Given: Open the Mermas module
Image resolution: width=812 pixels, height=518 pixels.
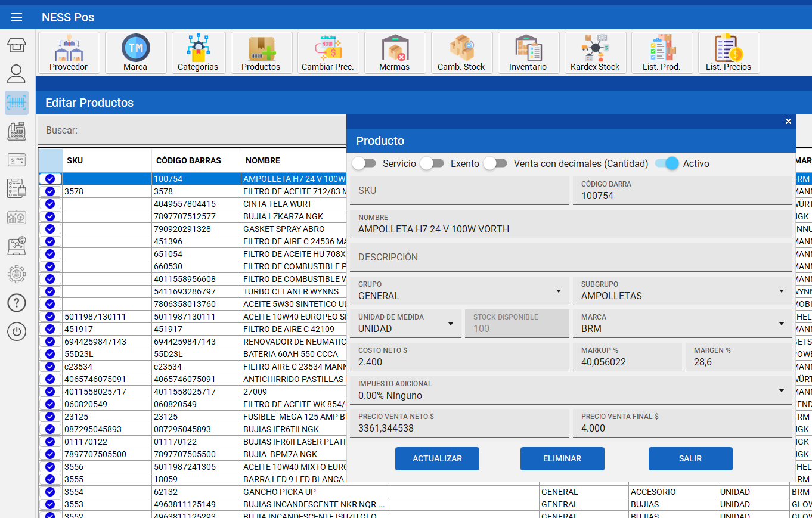Looking at the screenshot, I should [x=395, y=53].
